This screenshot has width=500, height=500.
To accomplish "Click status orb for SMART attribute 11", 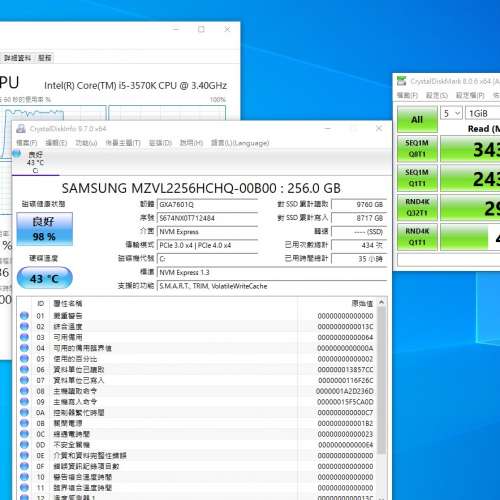I will click(x=24, y=488).
